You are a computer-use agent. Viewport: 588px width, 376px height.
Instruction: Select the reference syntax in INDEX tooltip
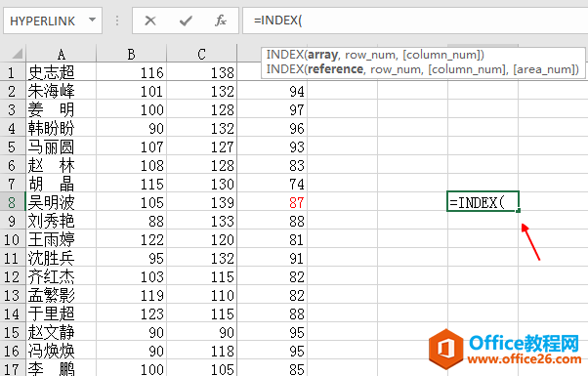[x=423, y=69]
